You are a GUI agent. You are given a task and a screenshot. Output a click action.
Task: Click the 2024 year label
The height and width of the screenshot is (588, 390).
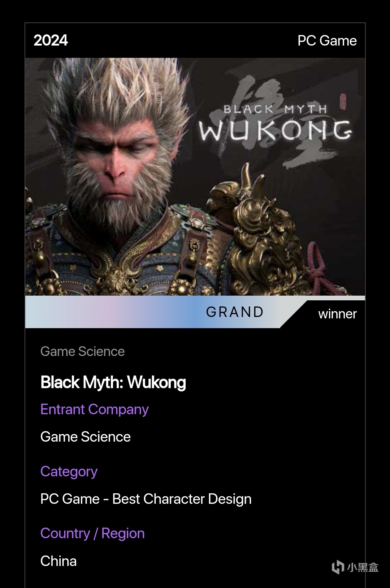pyautogui.click(x=51, y=40)
